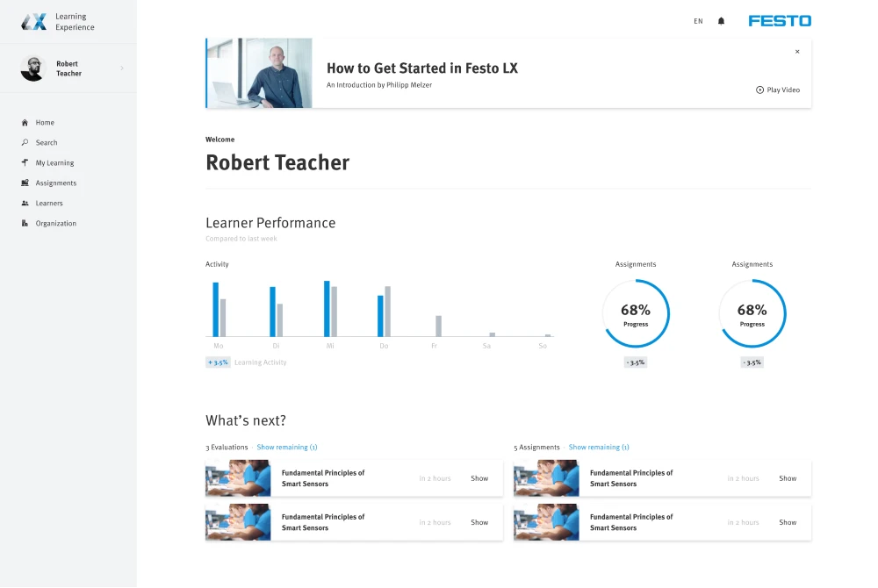Open notifications with the bell icon

721,21
